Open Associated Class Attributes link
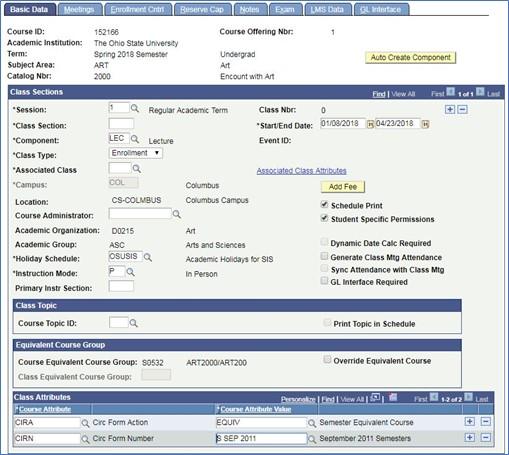This screenshot has width=509, height=455. point(301,171)
